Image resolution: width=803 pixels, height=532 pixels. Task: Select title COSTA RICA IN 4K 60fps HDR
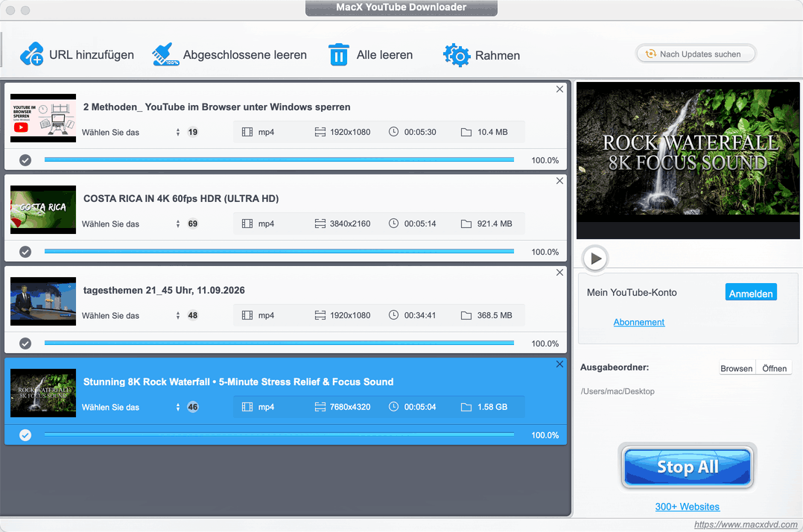(x=181, y=199)
